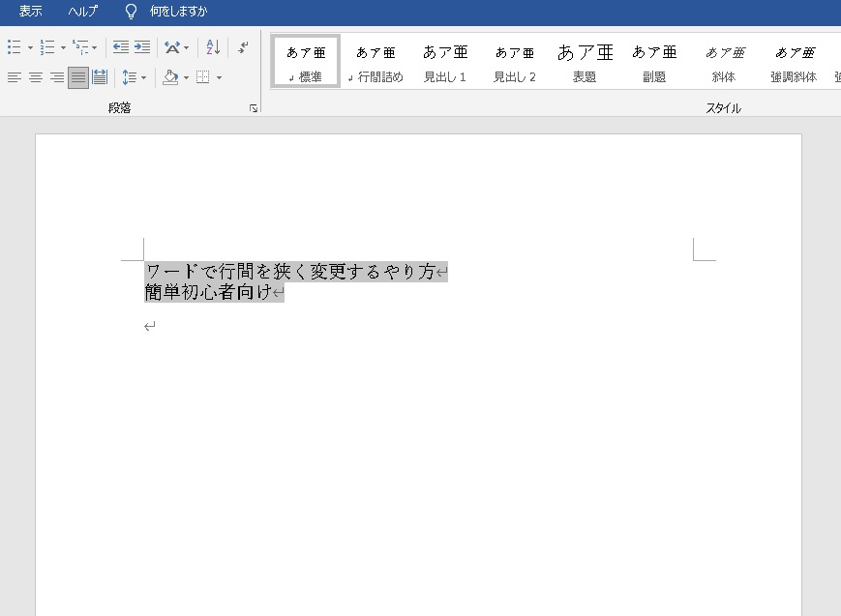Increase the paragraph indent
Image resolution: width=841 pixels, height=616 pixels.
point(142,47)
